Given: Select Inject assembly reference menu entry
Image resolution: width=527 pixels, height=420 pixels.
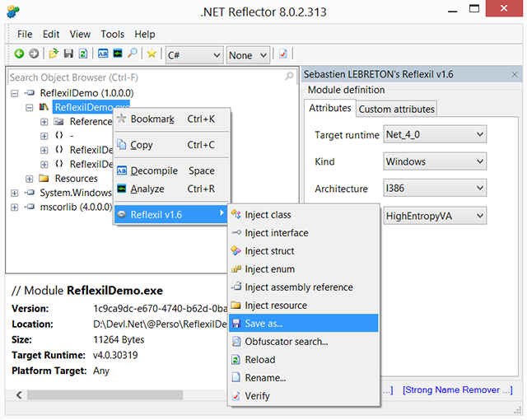Looking at the screenshot, I should point(304,287).
